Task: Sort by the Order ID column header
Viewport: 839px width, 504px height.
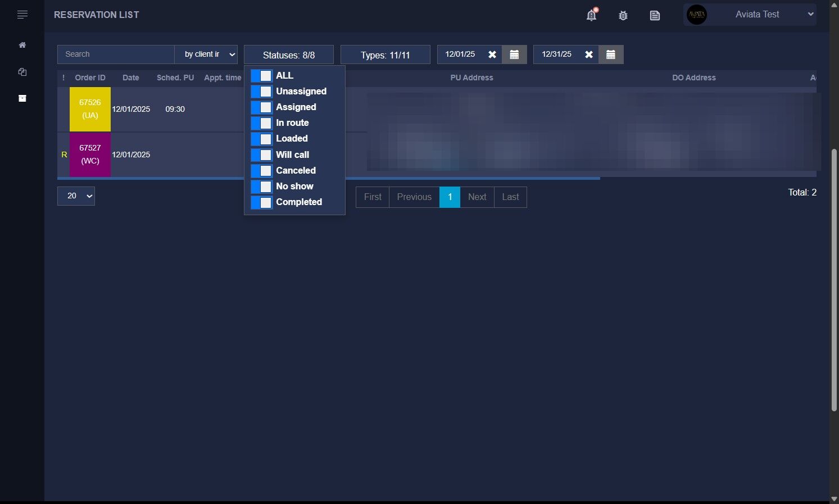Action: 90,78
